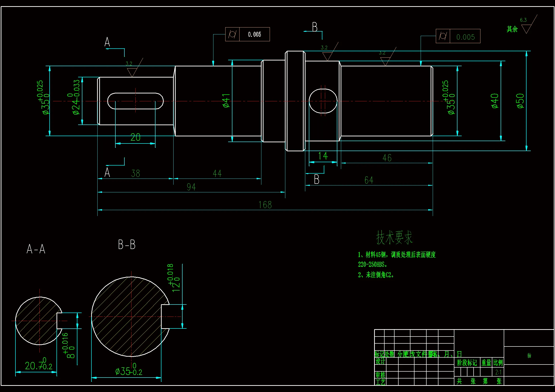Select the ø41 diameter dimension
The image size is (555, 392).
pyautogui.click(x=226, y=101)
